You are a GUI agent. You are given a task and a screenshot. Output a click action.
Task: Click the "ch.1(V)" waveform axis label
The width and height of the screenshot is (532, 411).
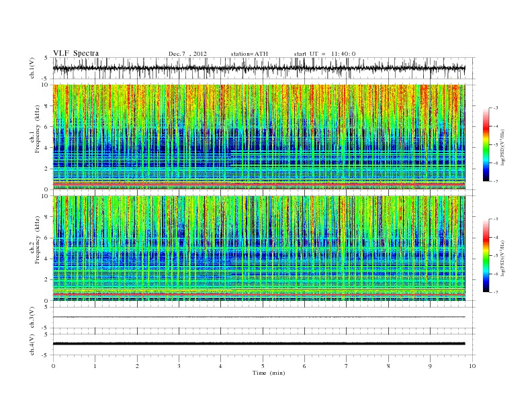(x=32, y=68)
